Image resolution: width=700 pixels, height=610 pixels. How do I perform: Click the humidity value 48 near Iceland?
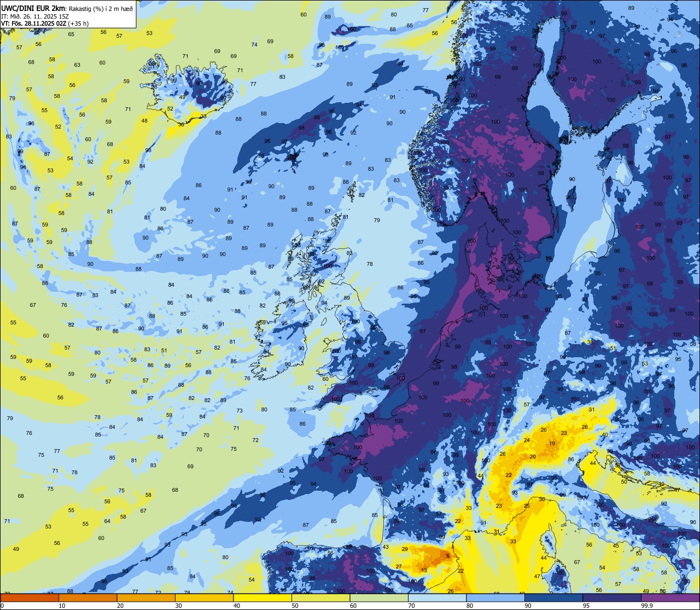tap(144, 121)
